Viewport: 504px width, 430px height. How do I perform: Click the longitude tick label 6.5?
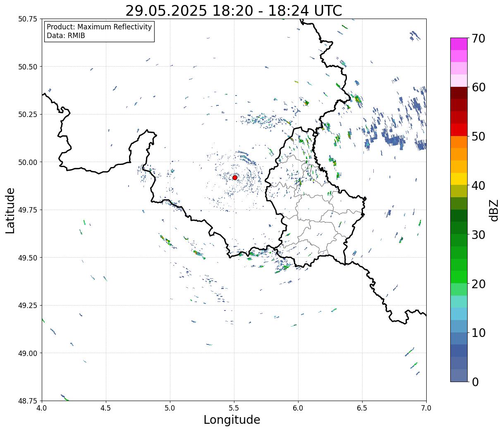(x=362, y=408)
